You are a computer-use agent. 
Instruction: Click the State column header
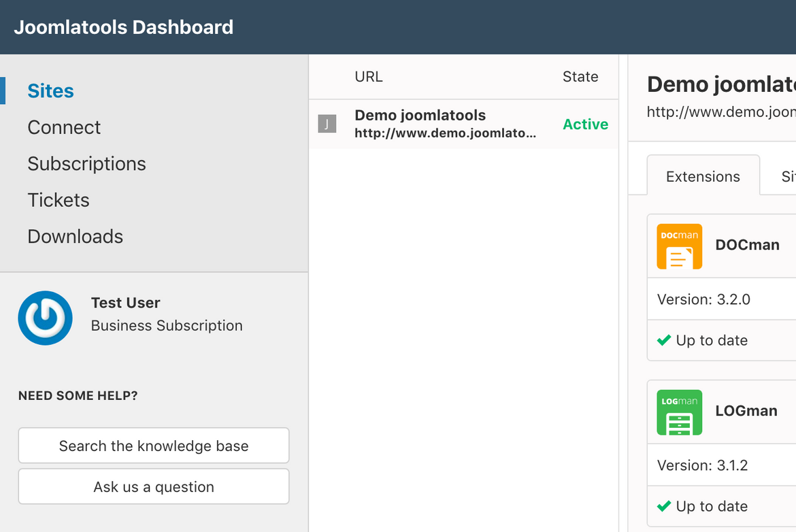580,77
